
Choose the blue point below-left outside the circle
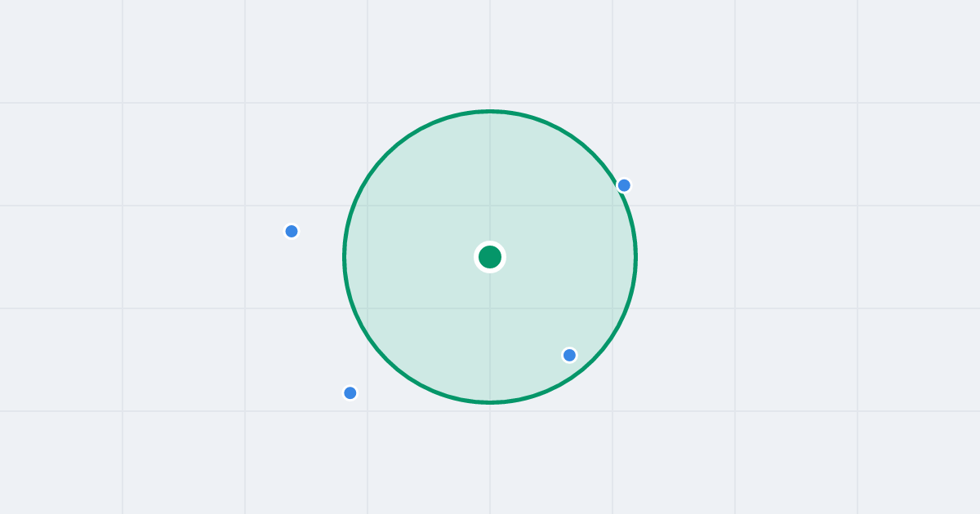350,393
